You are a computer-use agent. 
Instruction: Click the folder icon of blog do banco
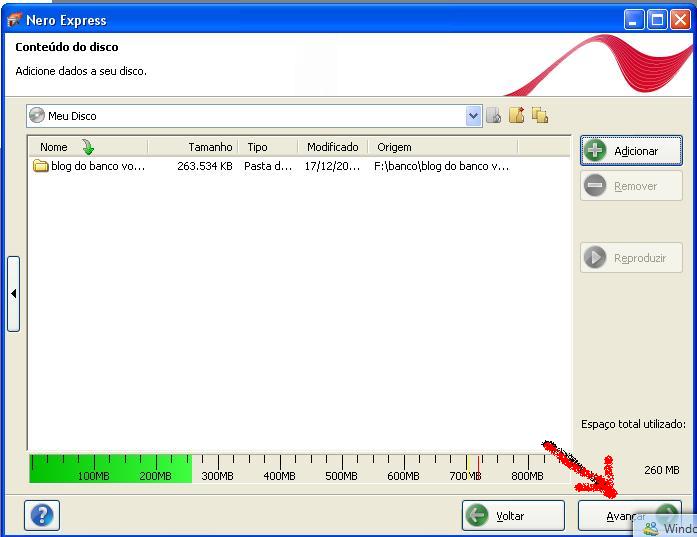click(40, 166)
